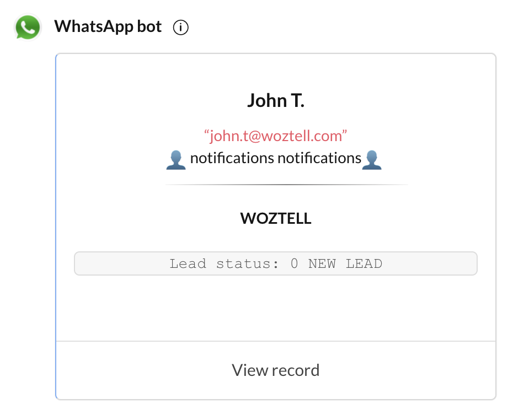Viewport: 513px width, 420px height.
Task: Click the opening quotation mark before email
Action: tap(207, 132)
